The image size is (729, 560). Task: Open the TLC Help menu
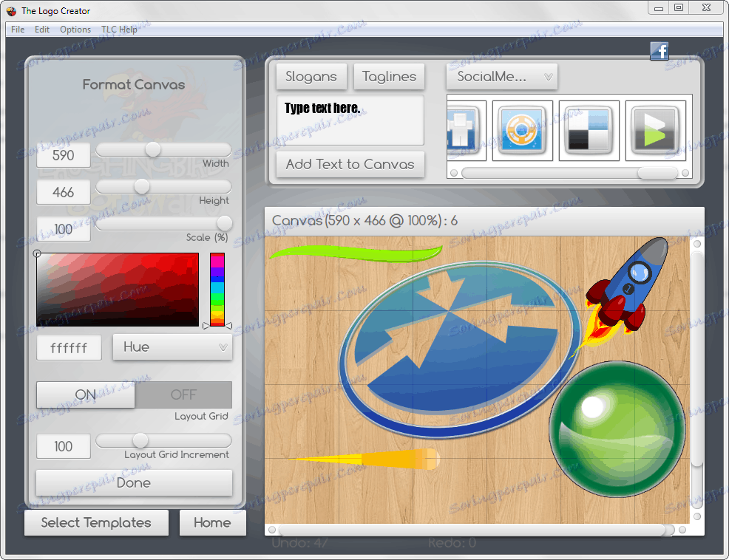tap(120, 30)
